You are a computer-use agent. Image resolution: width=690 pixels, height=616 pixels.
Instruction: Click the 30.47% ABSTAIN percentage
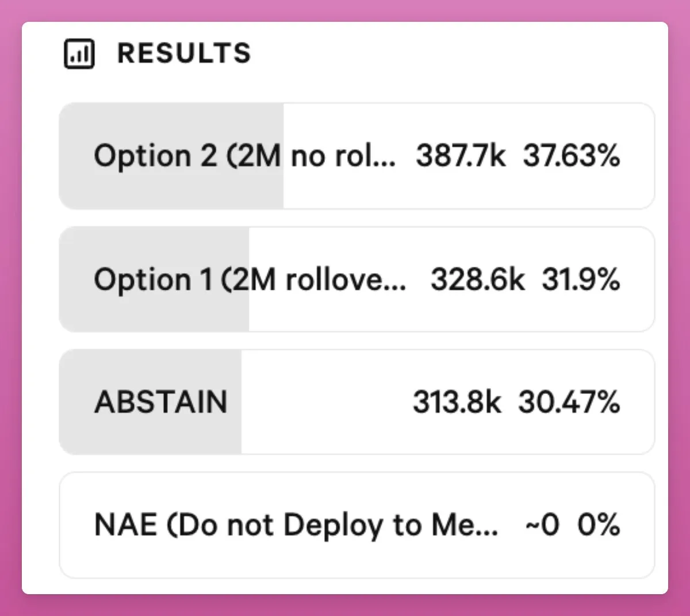(x=569, y=401)
